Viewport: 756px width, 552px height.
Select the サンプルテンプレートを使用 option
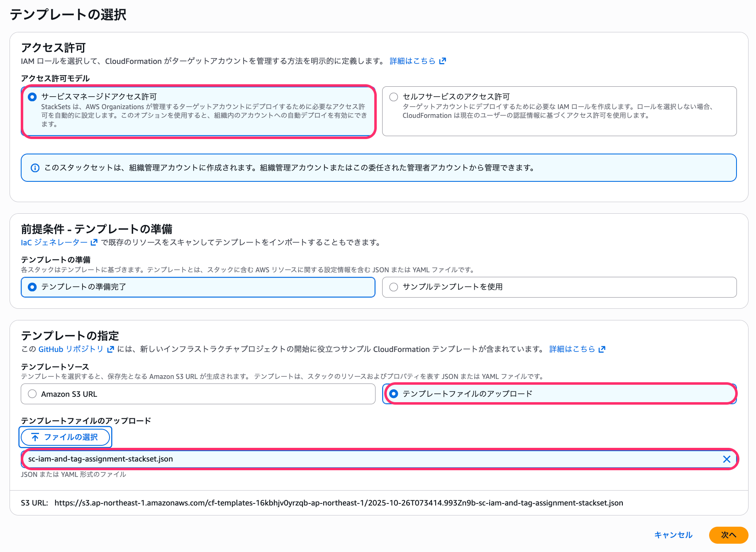[393, 287]
